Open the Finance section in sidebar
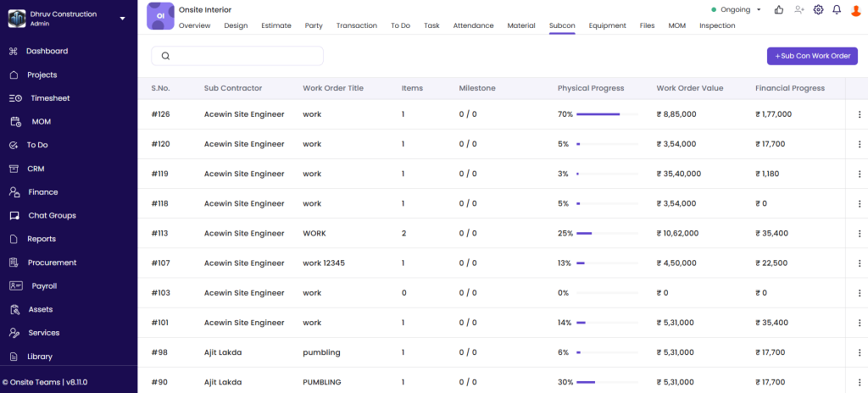 tap(42, 192)
